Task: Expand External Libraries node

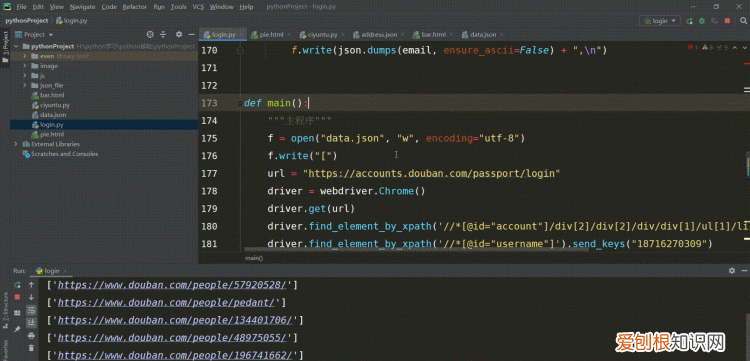Action: 16,144
